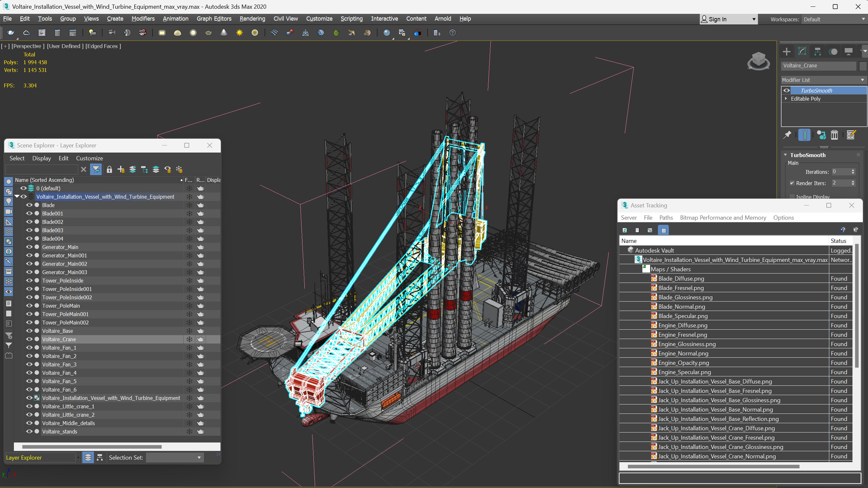Select Voltaire_Little_crane_1 in Layer Explorer
Image resolution: width=868 pixels, height=488 pixels.
(x=68, y=406)
